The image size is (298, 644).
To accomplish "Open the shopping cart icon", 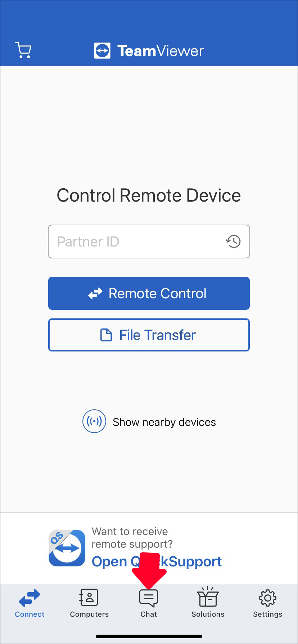I will 23,50.
